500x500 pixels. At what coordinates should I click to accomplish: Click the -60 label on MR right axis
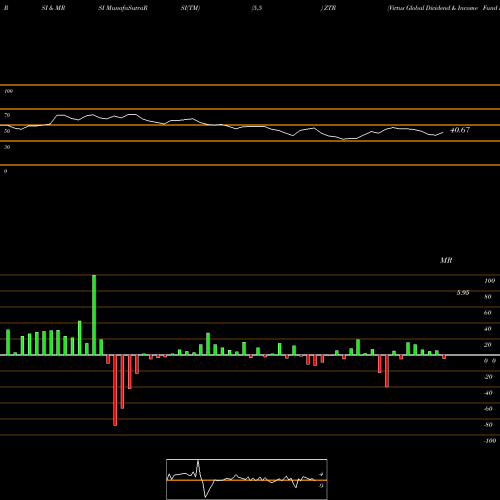(x=488, y=409)
